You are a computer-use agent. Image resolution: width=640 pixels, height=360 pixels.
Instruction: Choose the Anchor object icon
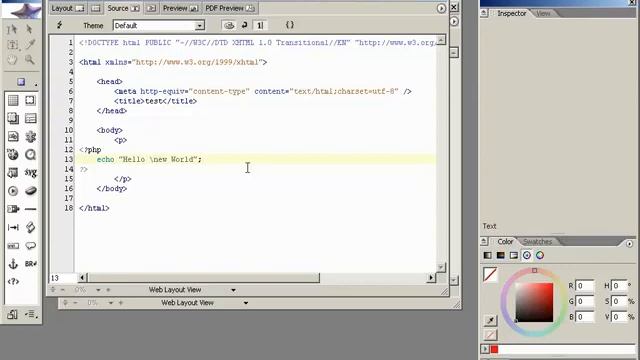(x=13, y=264)
